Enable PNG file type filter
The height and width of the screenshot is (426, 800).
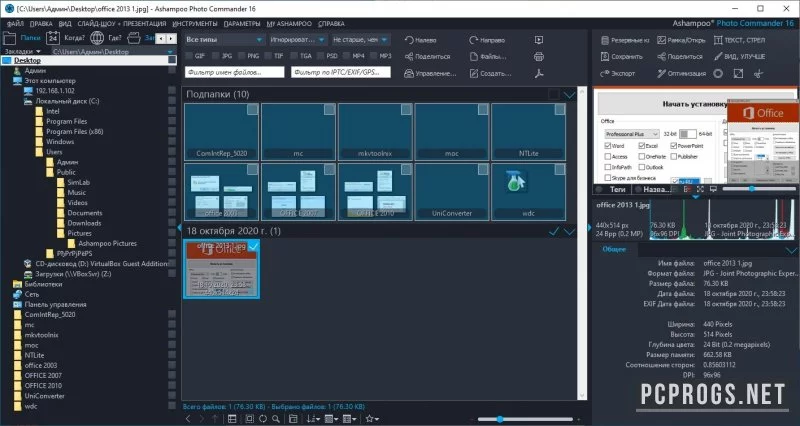point(241,56)
